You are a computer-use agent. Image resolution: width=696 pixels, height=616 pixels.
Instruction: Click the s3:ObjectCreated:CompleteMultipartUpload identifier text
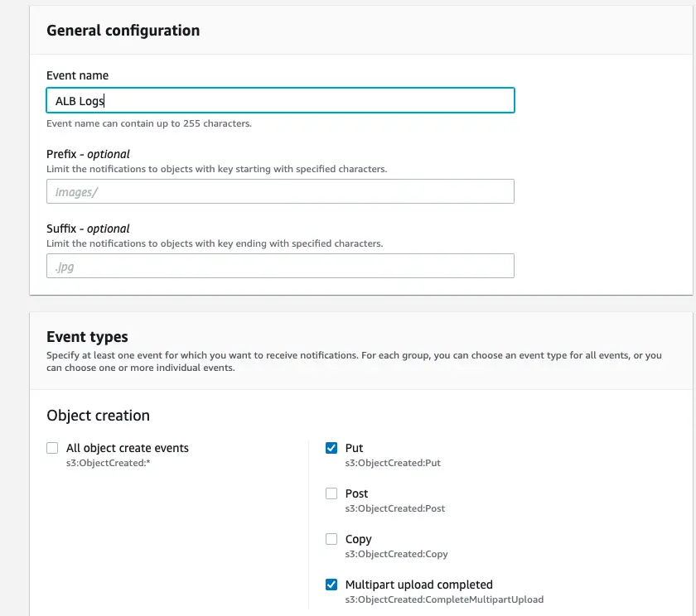(444, 599)
